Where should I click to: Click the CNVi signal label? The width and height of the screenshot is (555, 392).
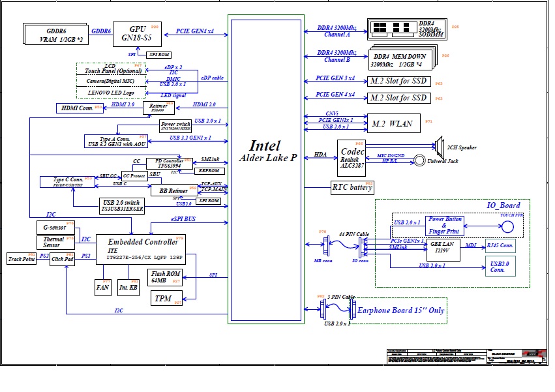pyautogui.click(x=332, y=113)
